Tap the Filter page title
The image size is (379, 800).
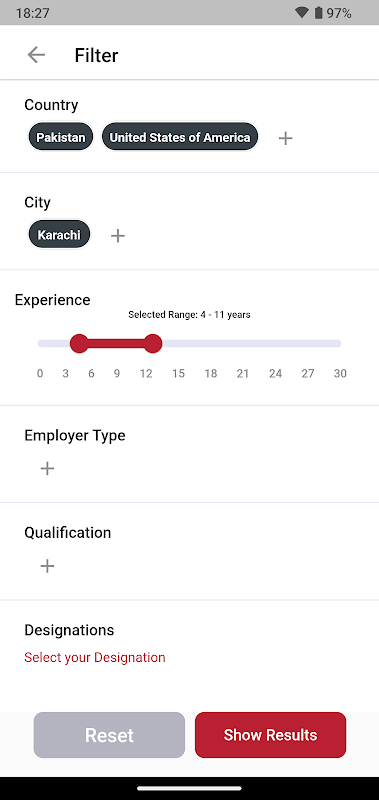[96, 55]
